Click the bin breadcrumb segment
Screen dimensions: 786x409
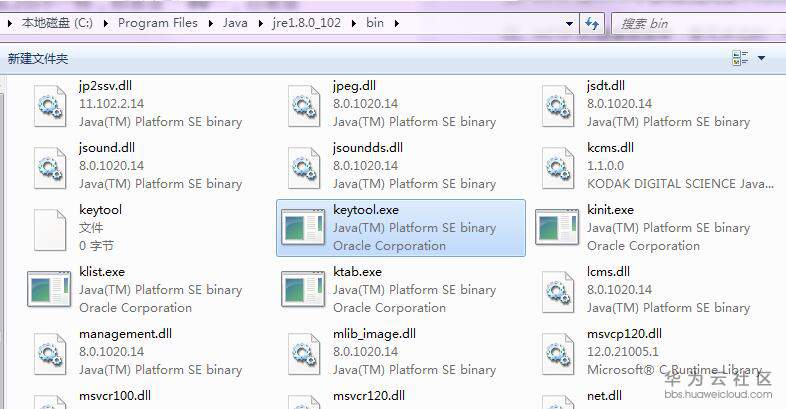pos(375,23)
